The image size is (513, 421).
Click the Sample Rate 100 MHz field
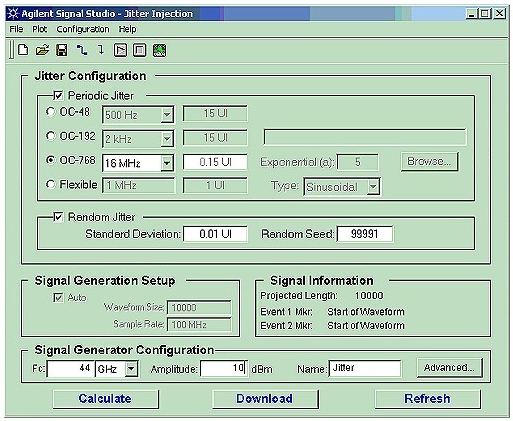[x=199, y=324]
